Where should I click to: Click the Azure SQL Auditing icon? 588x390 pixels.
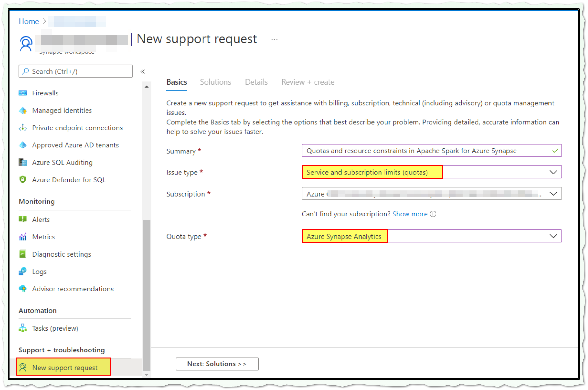tap(23, 162)
